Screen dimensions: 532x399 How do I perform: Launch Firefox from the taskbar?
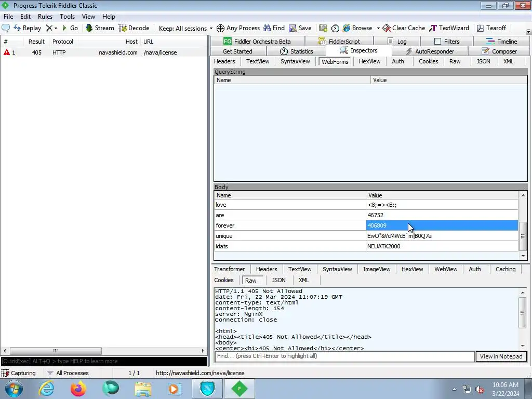pos(78,389)
